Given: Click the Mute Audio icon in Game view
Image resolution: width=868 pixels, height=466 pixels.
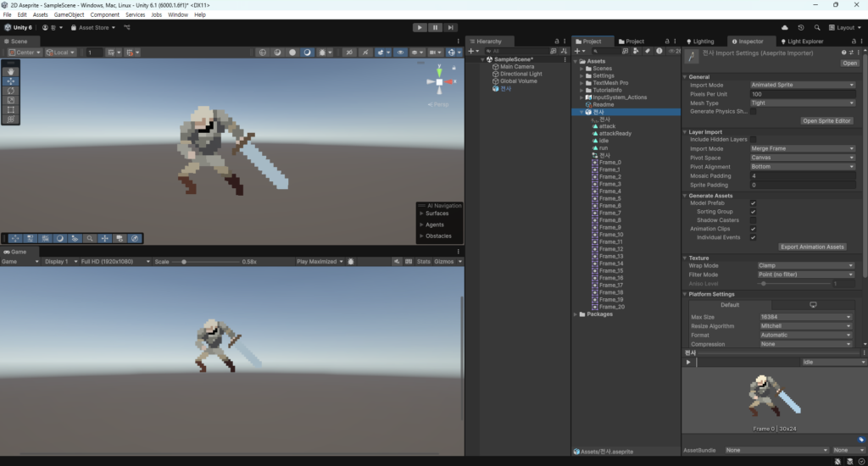Looking at the screenshot, I should [x=397, y=262].
